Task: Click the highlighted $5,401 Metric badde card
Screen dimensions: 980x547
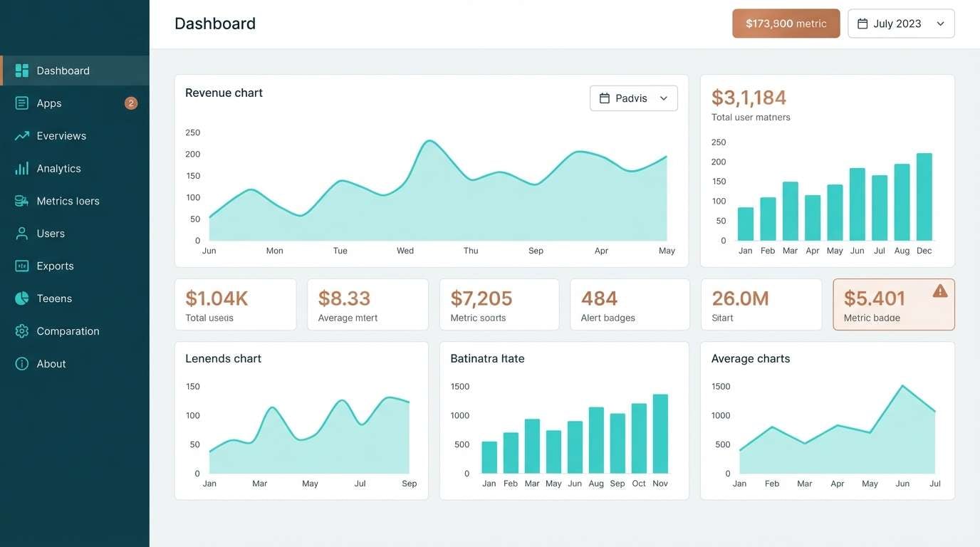Action: [894, 304]
